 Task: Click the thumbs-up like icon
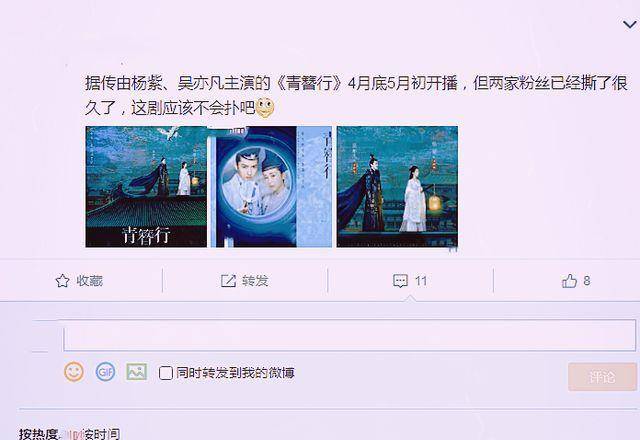(569, 281)
